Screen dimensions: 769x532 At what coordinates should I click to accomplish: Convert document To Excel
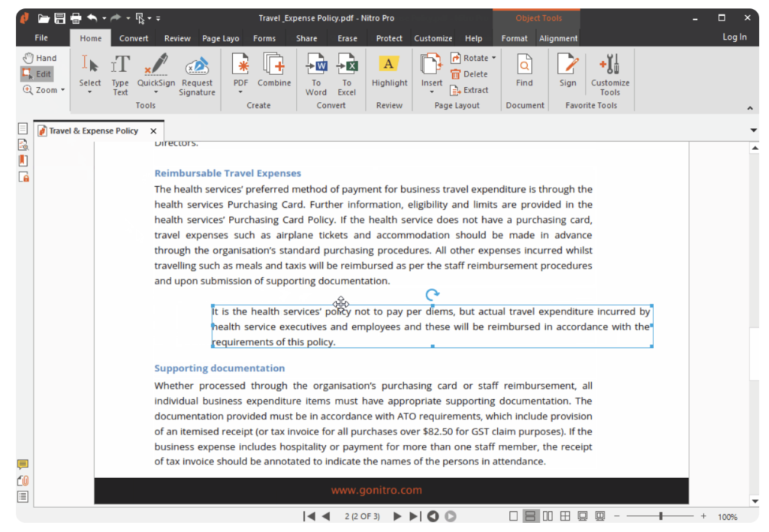click(347, 74)
